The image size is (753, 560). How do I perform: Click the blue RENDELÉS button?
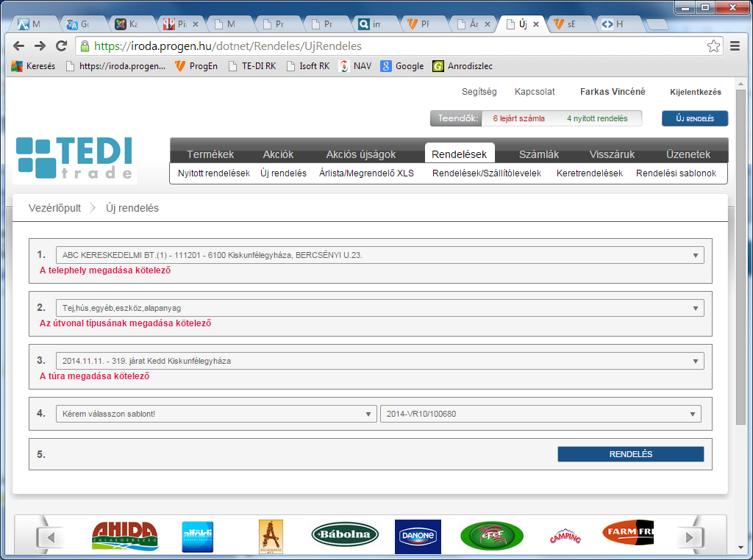pos(630,454)
